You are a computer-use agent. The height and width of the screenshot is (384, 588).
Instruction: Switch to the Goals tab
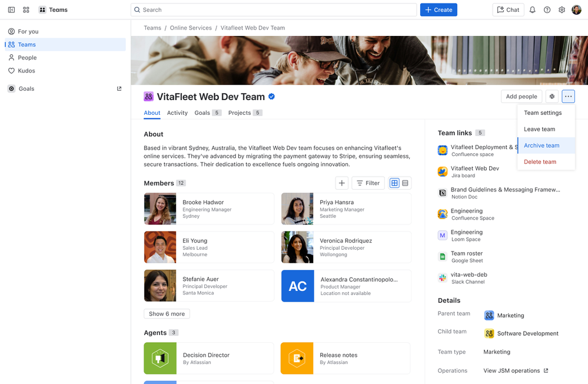[x=208, y=112]
